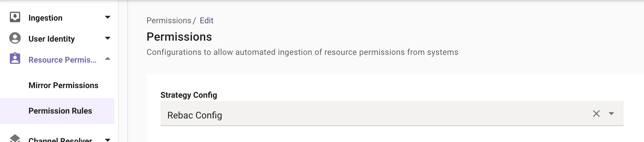Screen dimensions: 644x142
Task: Click the User Identity menu label
Action: (x=51, y=39)
